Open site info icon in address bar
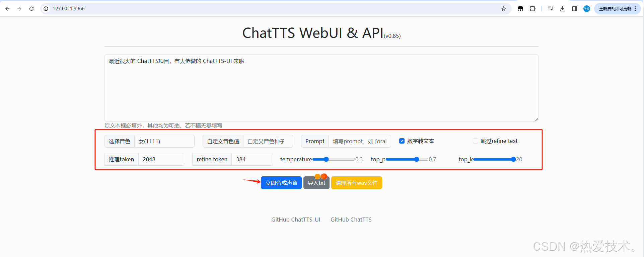The image size is (644, 257). click(46, 9)
